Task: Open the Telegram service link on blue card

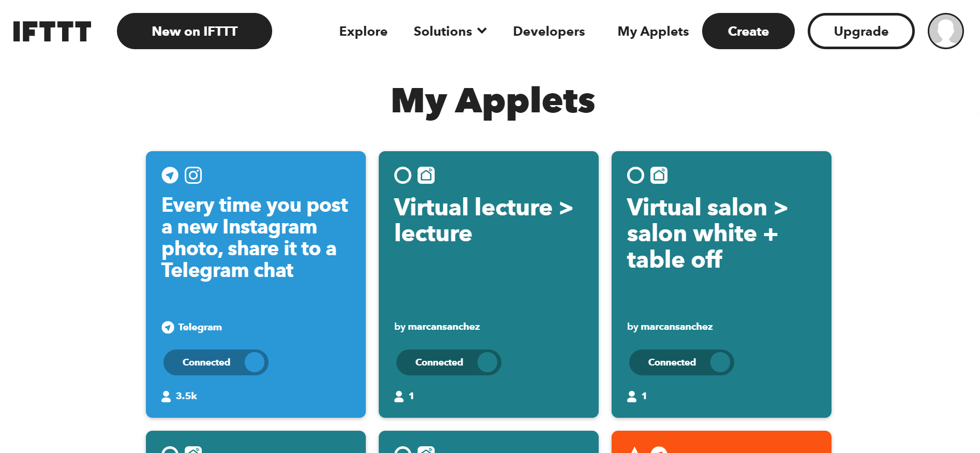Action: pos(199,327)
